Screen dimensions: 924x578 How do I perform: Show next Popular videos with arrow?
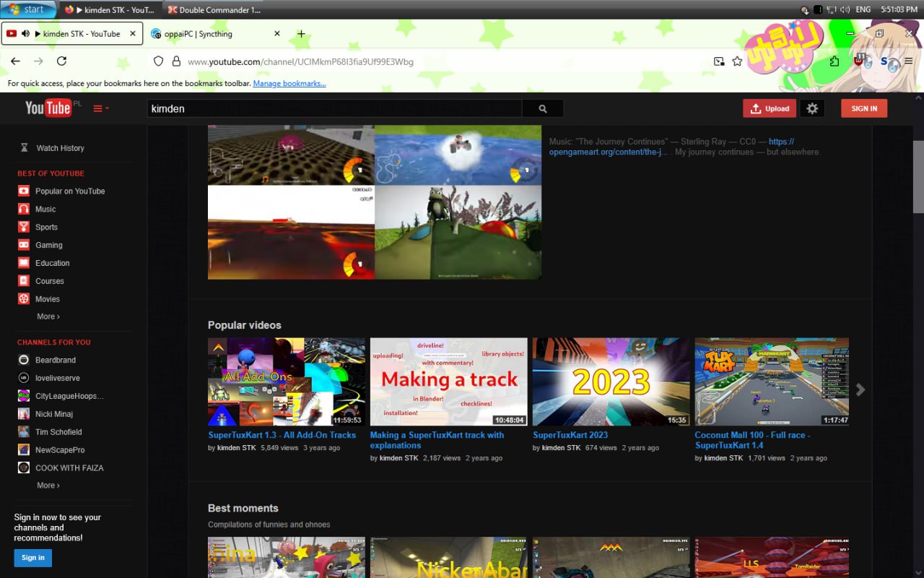tap(860, 389)
